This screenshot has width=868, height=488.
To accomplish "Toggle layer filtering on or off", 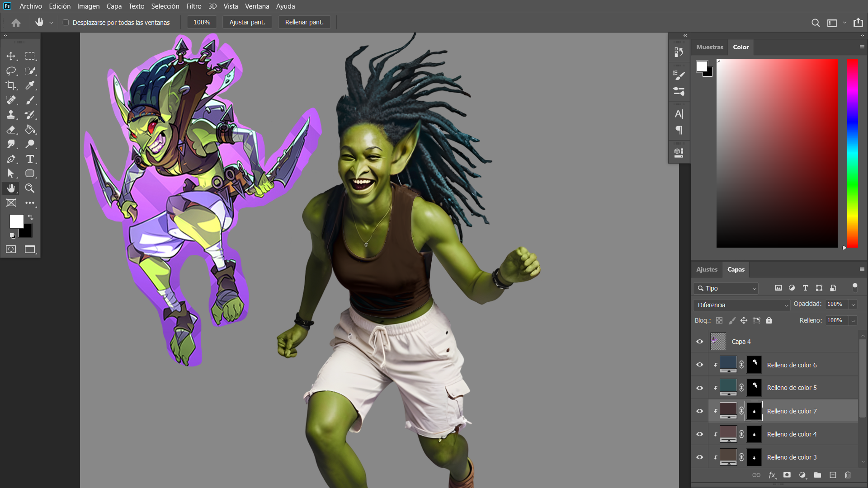I will tap(854, 287).
